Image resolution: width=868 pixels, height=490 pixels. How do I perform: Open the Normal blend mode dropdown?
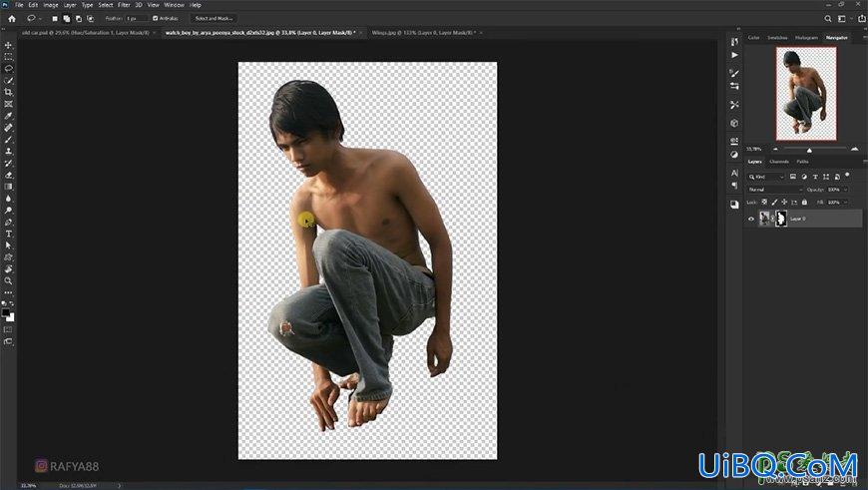(x=774, y=190)
